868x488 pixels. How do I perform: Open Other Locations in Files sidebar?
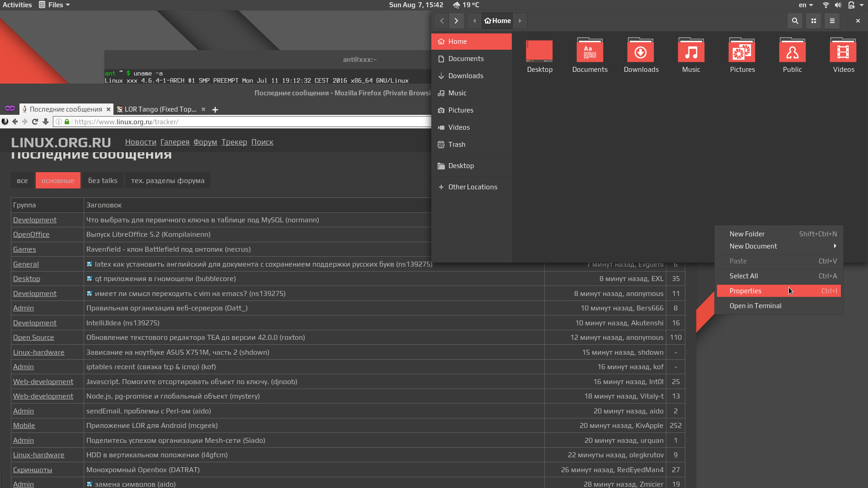[x=472, y=187]
